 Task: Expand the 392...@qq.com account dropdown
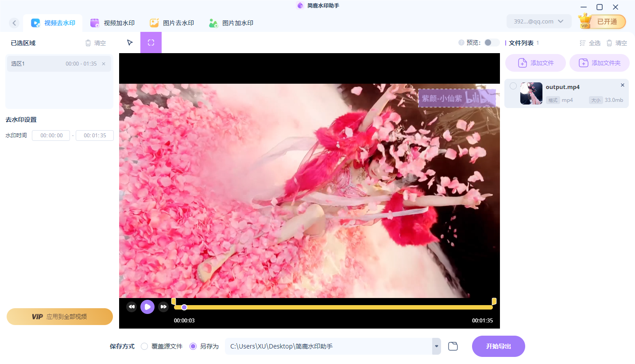pos(539,21)
